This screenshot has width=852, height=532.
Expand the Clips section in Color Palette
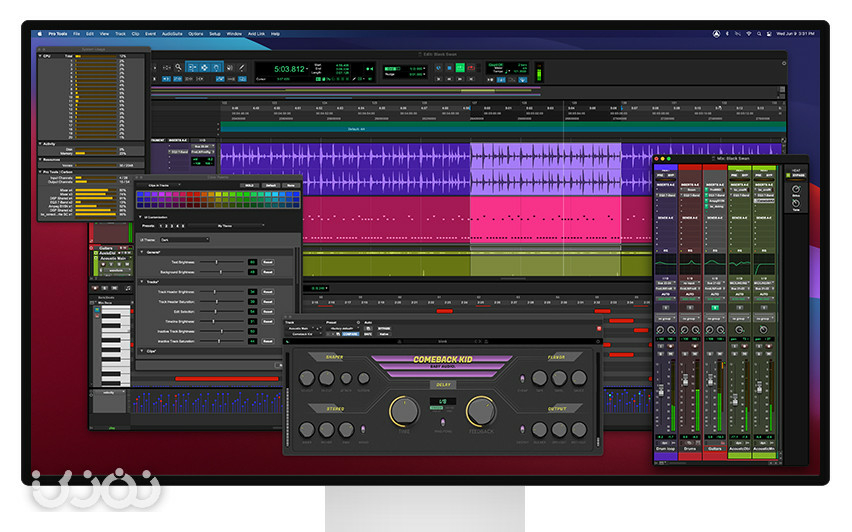coord(142,351)
